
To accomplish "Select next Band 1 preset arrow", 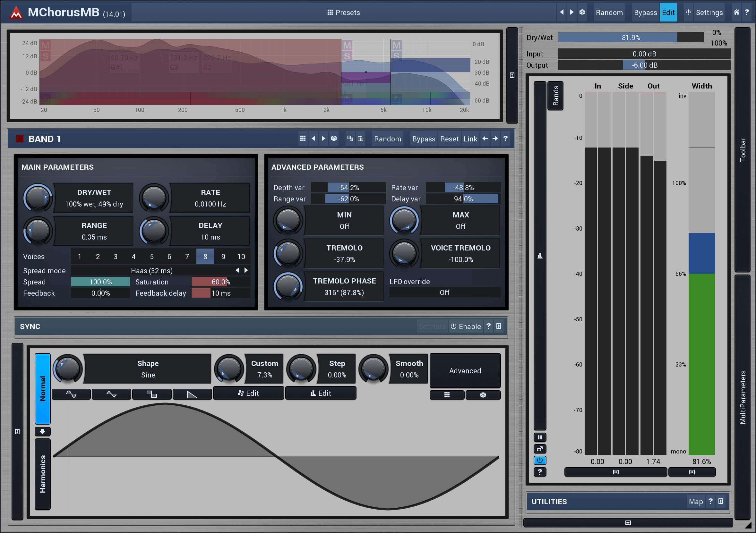I will click(323, 139).
